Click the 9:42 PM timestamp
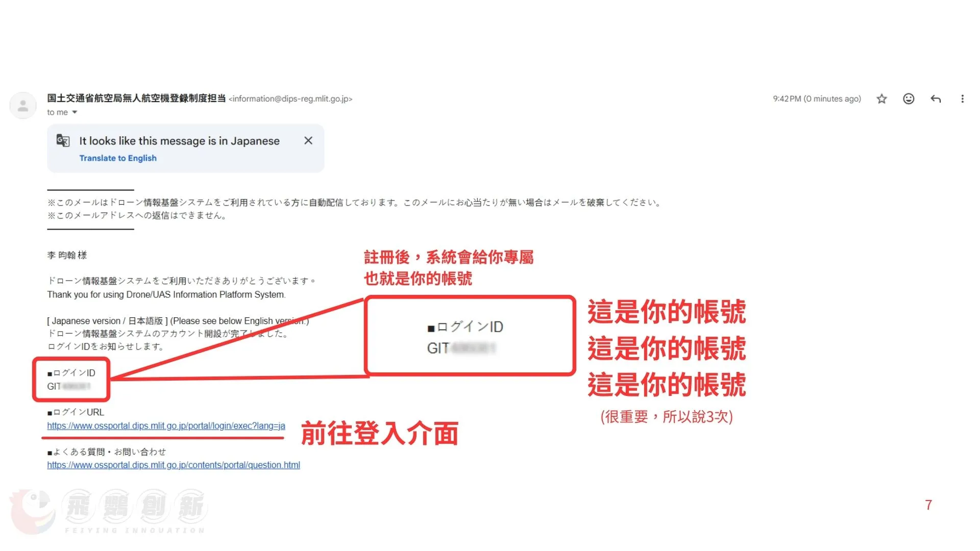This screenshot has width=980, height=551. (817, 99)
